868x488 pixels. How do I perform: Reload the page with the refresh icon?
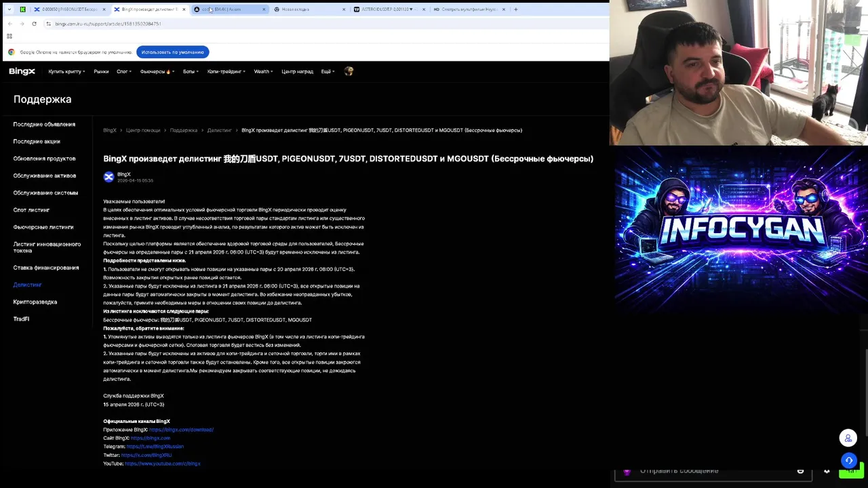point(34,24)
